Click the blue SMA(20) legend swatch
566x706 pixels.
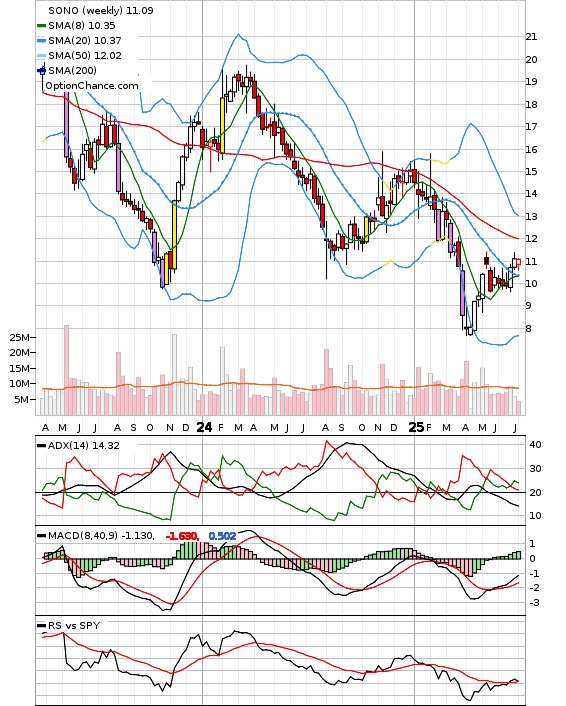(41, 41)
